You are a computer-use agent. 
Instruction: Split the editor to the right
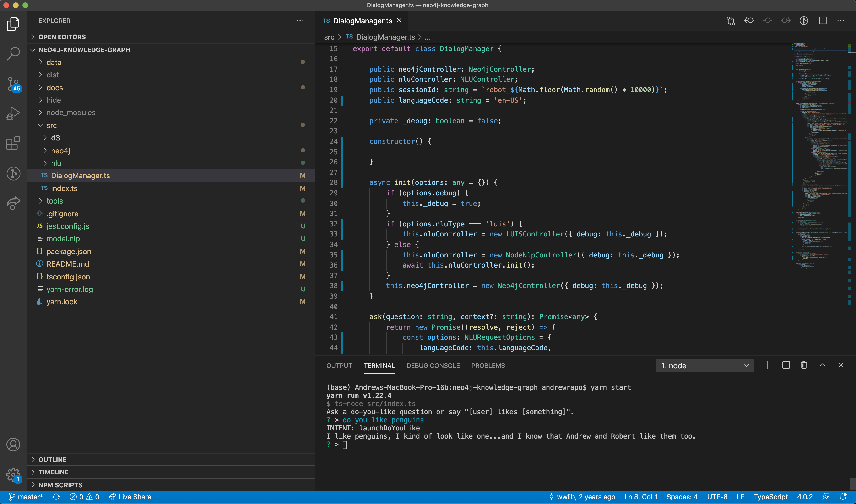823,21
